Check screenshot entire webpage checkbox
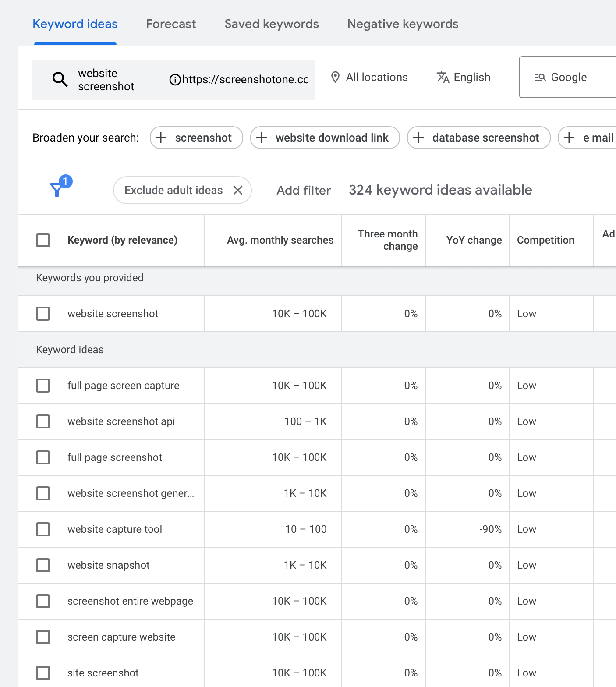 [43, 601]
